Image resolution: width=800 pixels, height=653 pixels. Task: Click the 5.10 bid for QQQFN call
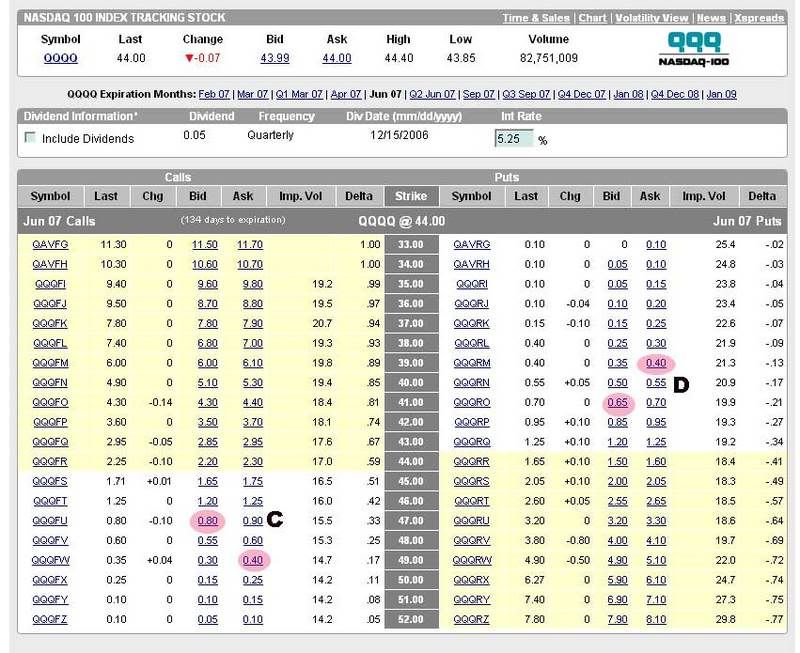pos(207,383)
